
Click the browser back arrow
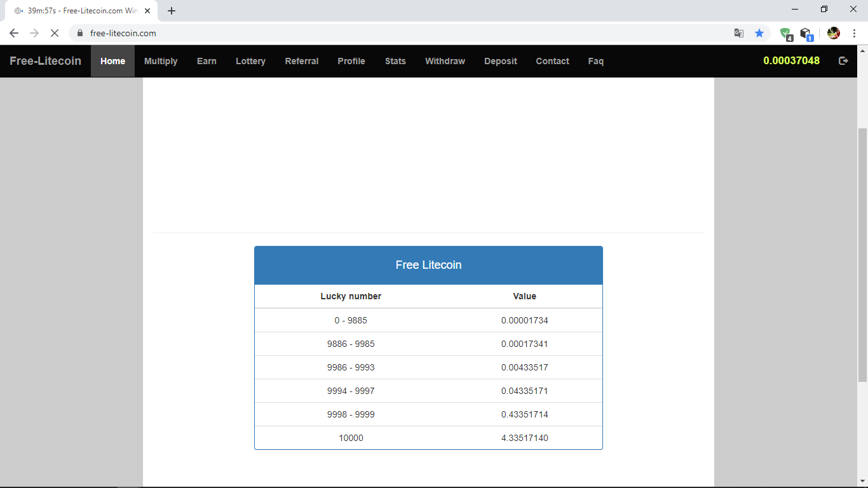(14, 33)
